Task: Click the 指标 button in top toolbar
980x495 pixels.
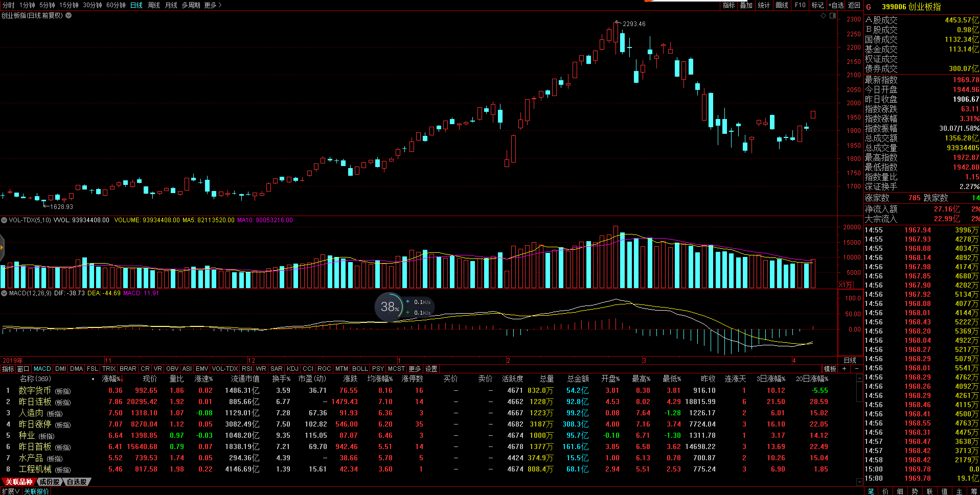Action: click(728, 5)
